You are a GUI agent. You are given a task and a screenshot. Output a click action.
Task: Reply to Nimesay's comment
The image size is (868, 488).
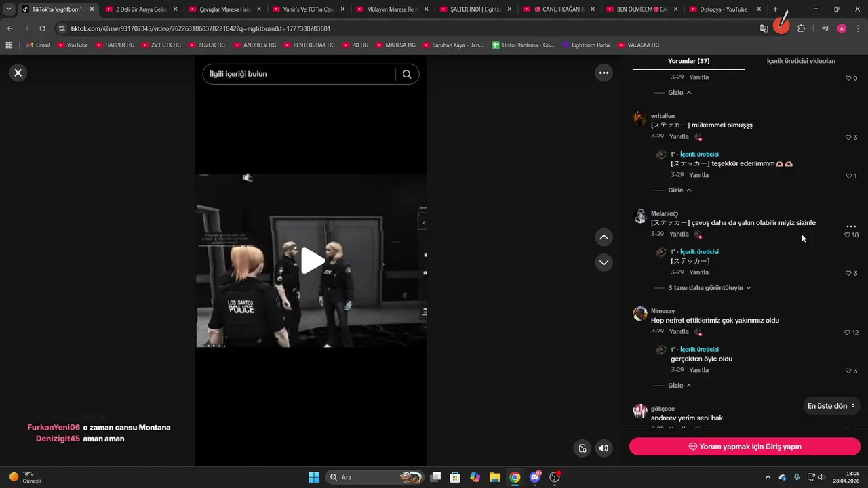(x=679, y=332)
